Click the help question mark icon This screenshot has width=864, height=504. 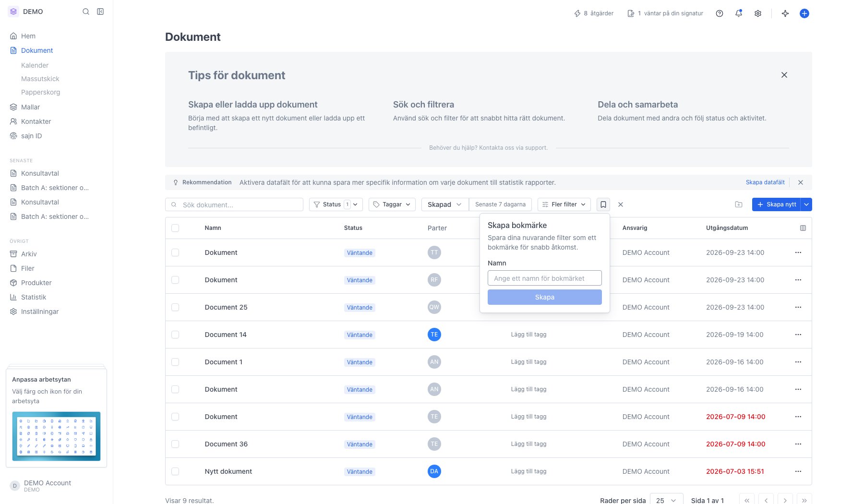point(720,13)
